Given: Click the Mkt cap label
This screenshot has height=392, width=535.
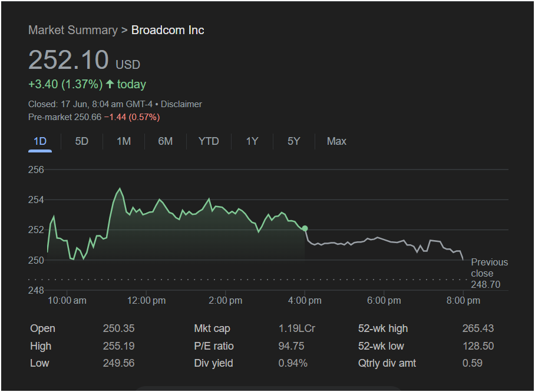Looking at the screenshot, I should [212, 328].
